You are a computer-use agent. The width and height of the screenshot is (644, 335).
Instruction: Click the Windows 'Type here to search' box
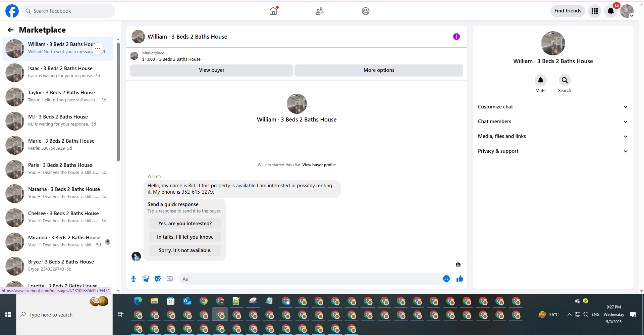point(64,315)
